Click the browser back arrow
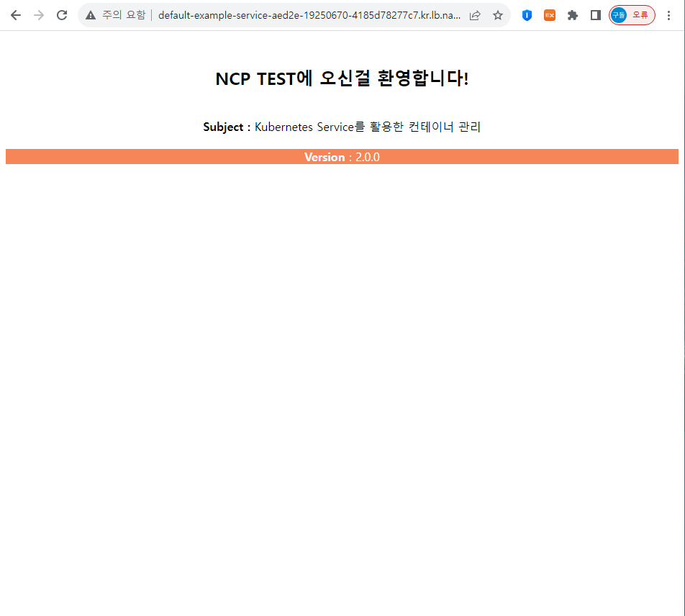Viewport: 685px width, 616px height. [16, 15]
